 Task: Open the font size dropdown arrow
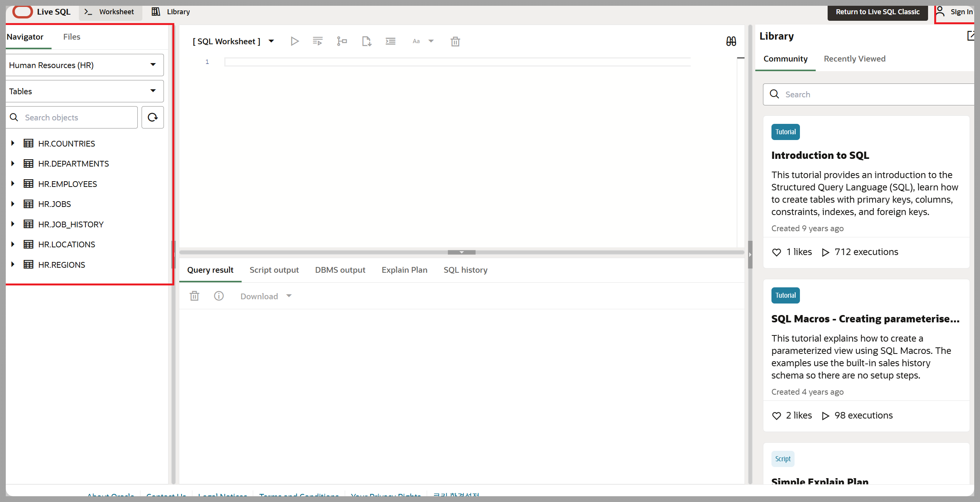(431, 41)
